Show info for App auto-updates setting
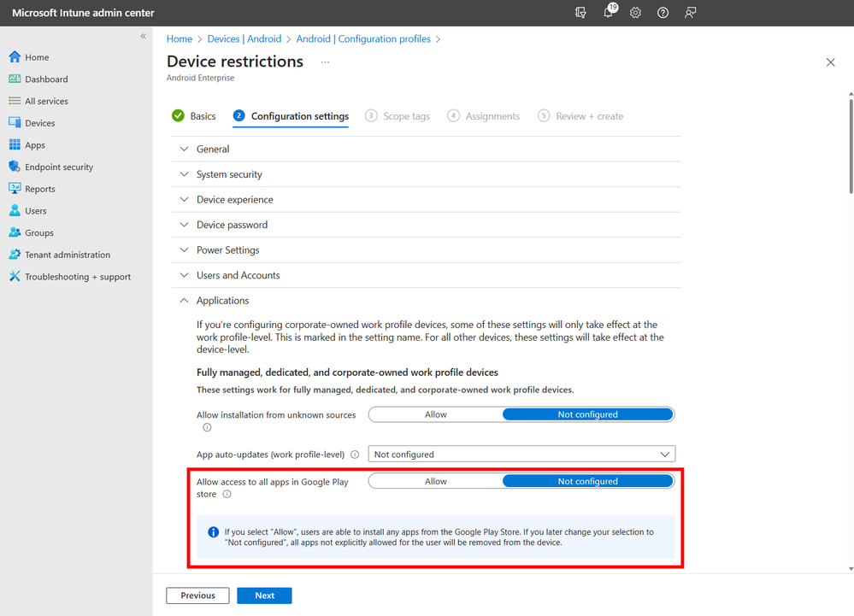This screenshot has width=854, height=616. click(355, 455)
